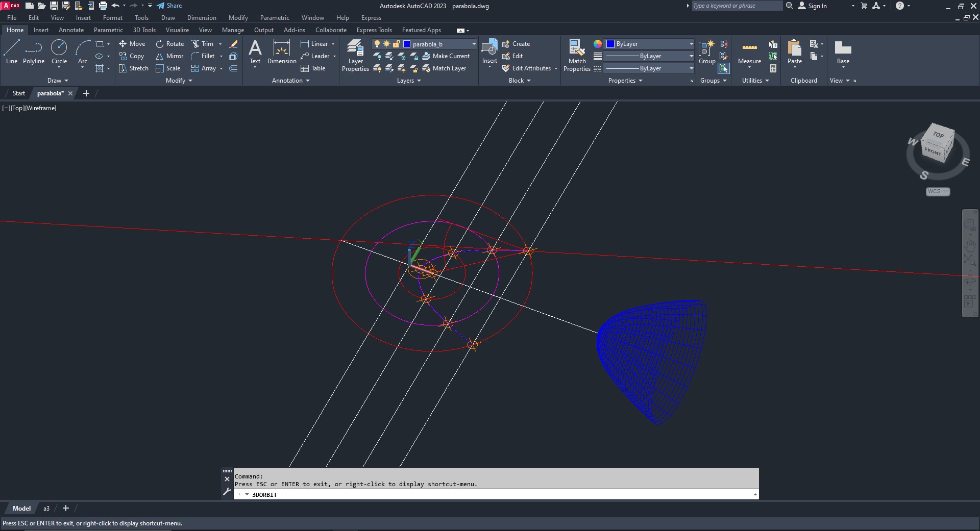The height and width of the screenshot is (531, 980).
Task: Toggle layer on/off lightbulb for parabola_b
Action: pos(377,44)
